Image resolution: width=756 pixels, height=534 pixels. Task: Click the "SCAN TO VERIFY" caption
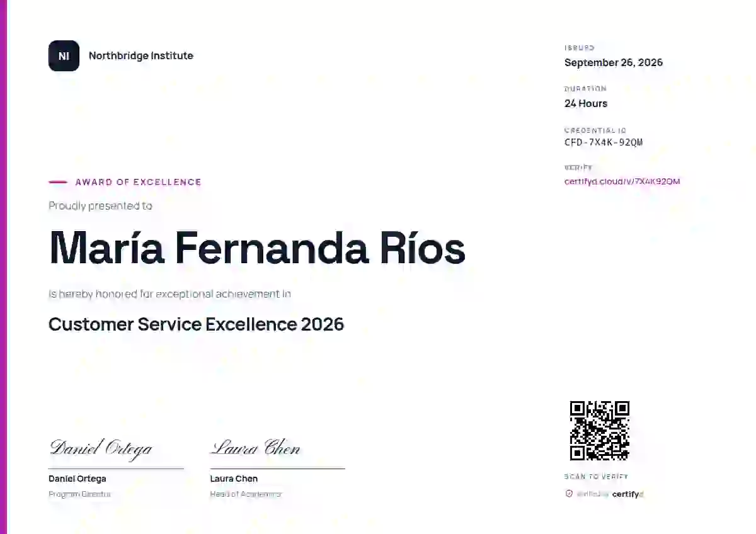pyautogui.click(x=597, y=477)
